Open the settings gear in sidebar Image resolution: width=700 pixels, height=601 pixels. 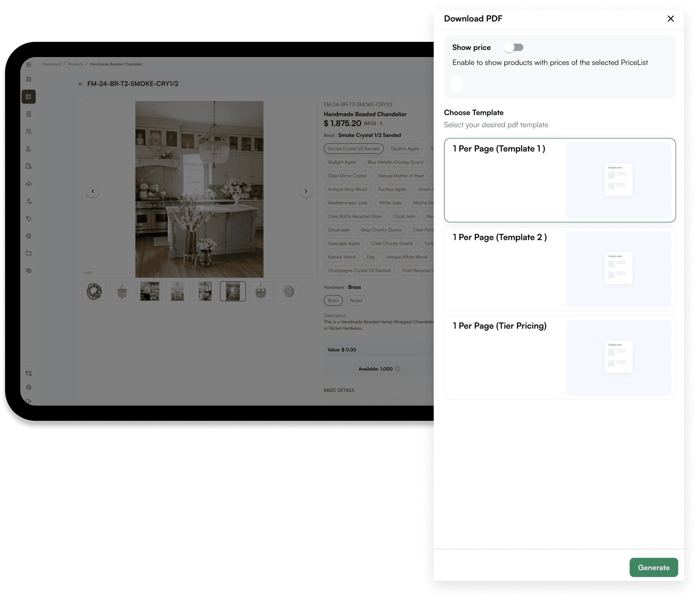pyautogui.click(x=29, y=387)
